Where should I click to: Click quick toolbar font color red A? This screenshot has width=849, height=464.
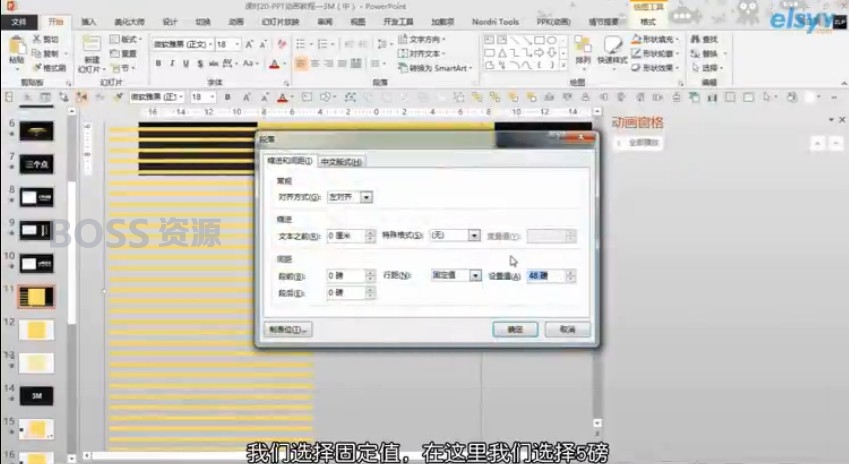282,97
